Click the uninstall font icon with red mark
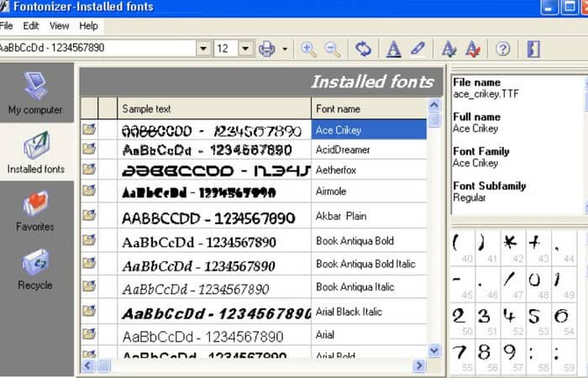This screenshot has width=588, height=378. [x=472, y=49]
